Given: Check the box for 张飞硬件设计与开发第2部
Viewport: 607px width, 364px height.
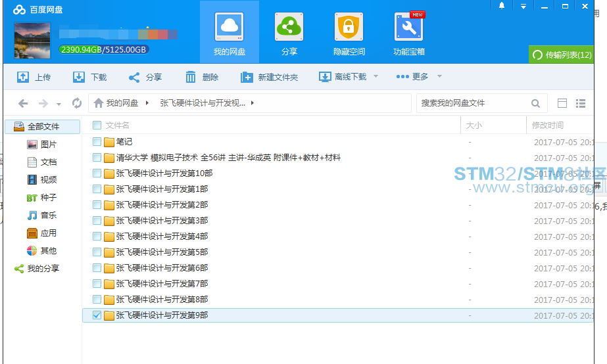Looking at the screenshot, I should point(97,205).
